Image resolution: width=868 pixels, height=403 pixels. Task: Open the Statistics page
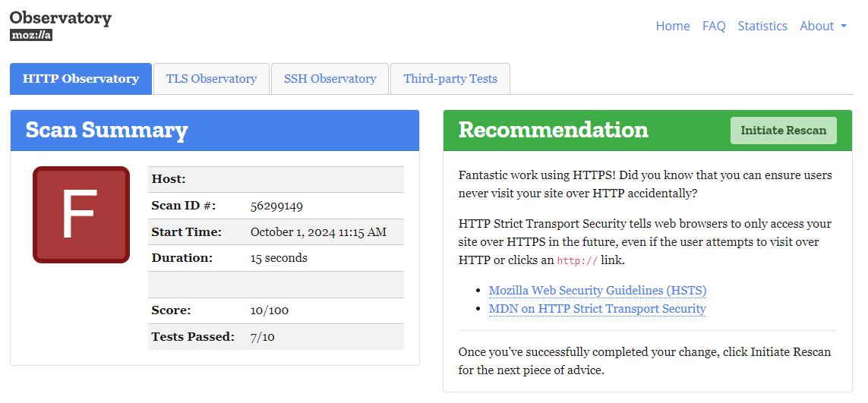[x=762, y=26]
